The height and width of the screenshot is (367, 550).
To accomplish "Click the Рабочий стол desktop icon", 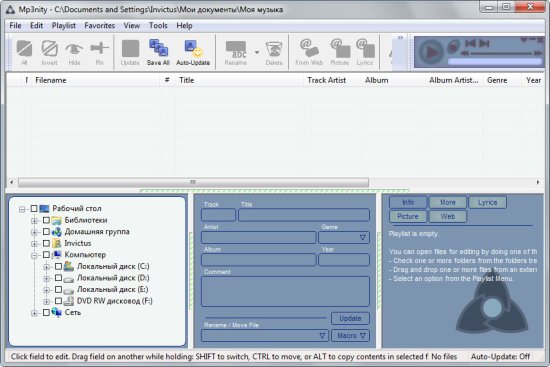I will click(44, 209).
